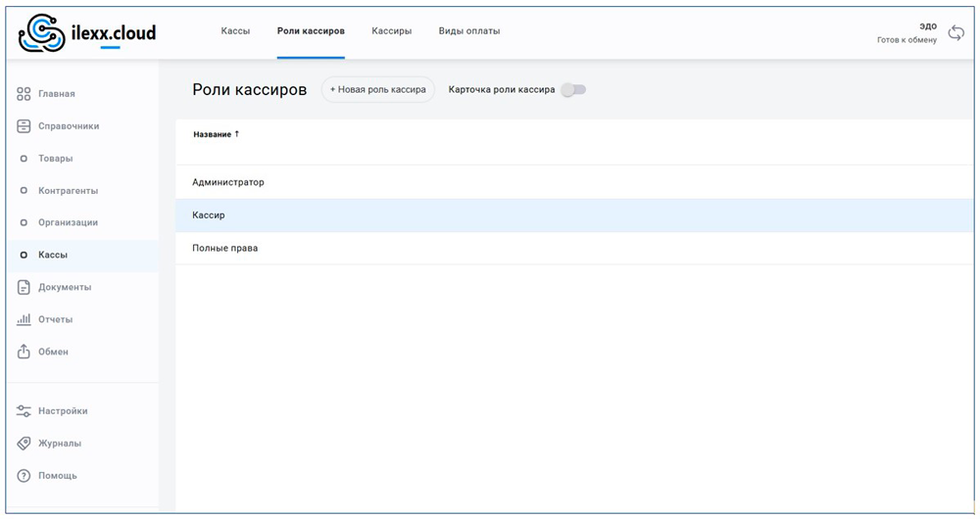Toggle Карточка роли кассира switch

click(x=573, y=90)
